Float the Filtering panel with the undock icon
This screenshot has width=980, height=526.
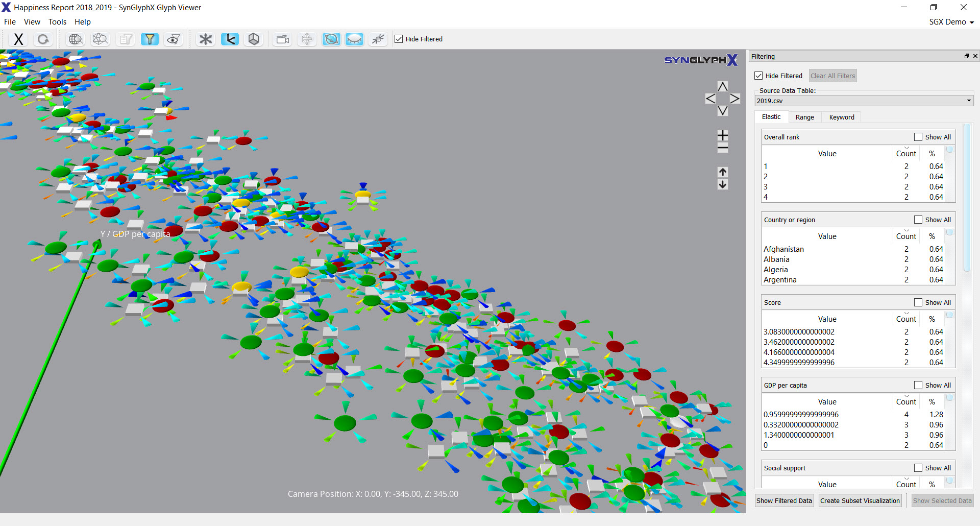[966, 56]
